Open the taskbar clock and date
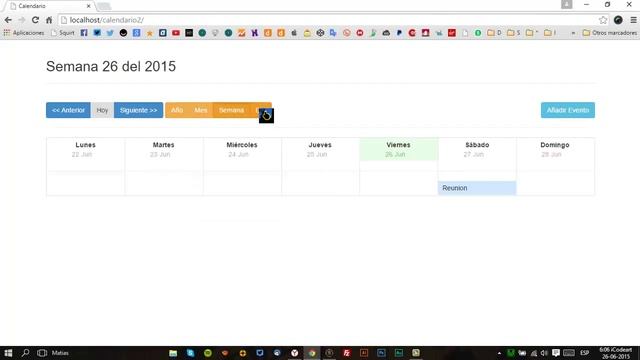This screenshot has width=640, height=360. coord(616,353)
